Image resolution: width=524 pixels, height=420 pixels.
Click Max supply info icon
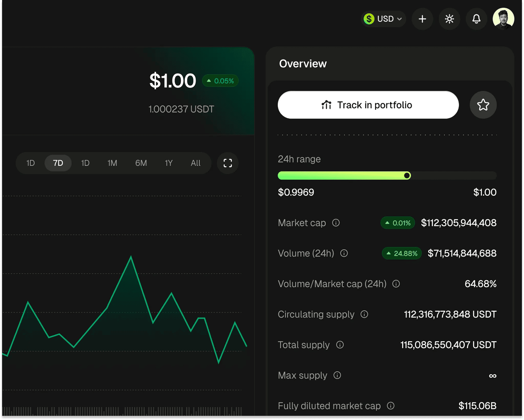(337, 375)
